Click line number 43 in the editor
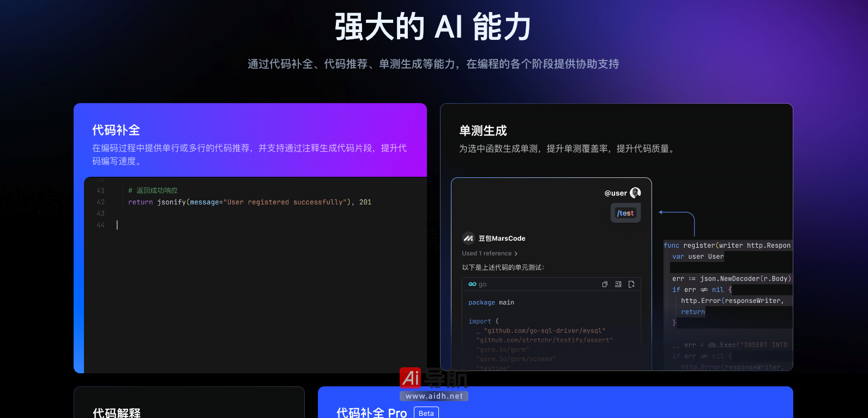Viewport: 868px width, 418px height. (x=100, y=213)
